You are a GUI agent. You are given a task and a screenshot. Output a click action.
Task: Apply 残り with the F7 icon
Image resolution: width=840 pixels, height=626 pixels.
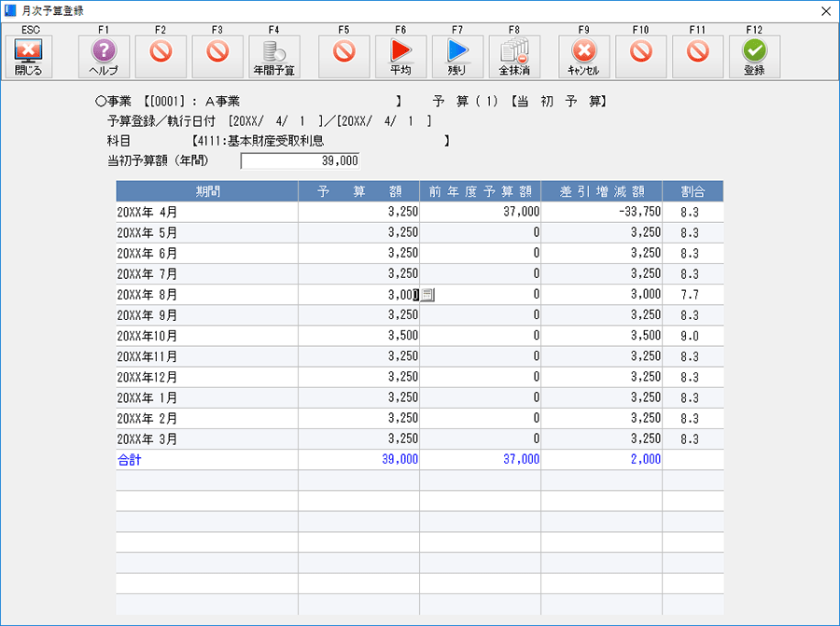click(x=457, y=57)
